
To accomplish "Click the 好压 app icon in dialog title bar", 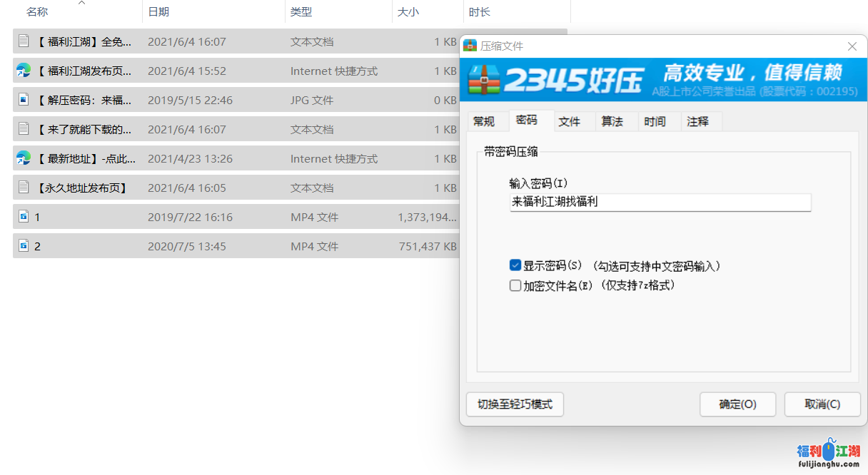I will point(470,46).
